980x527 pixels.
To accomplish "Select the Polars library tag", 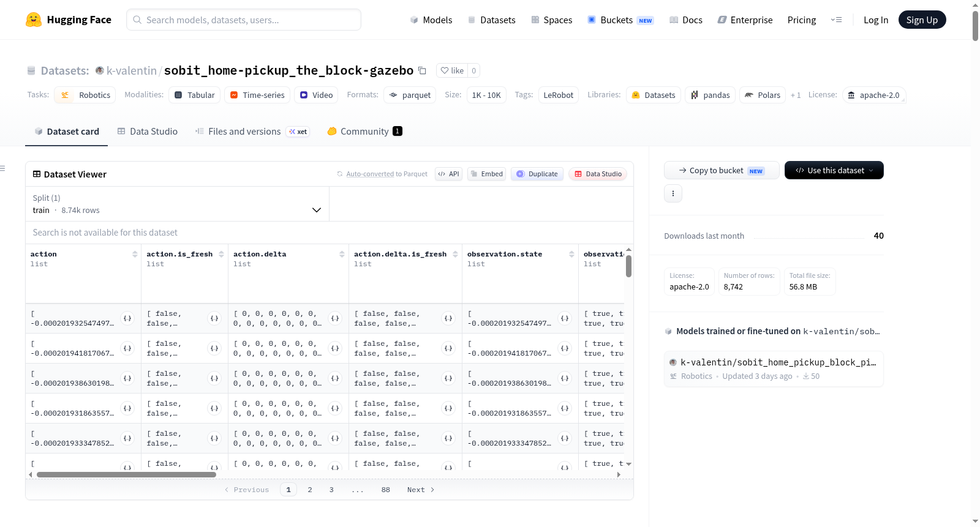I will click(x=763, y=95).
